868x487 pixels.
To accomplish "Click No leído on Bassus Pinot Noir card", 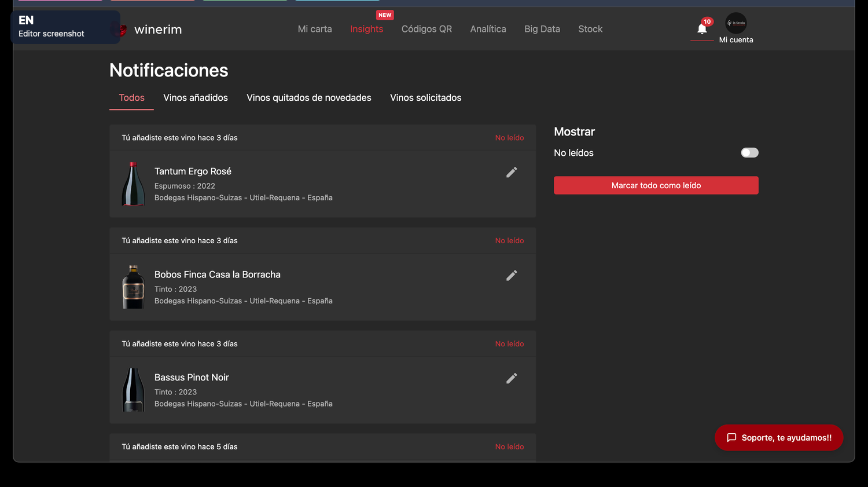I will point(509,344).
